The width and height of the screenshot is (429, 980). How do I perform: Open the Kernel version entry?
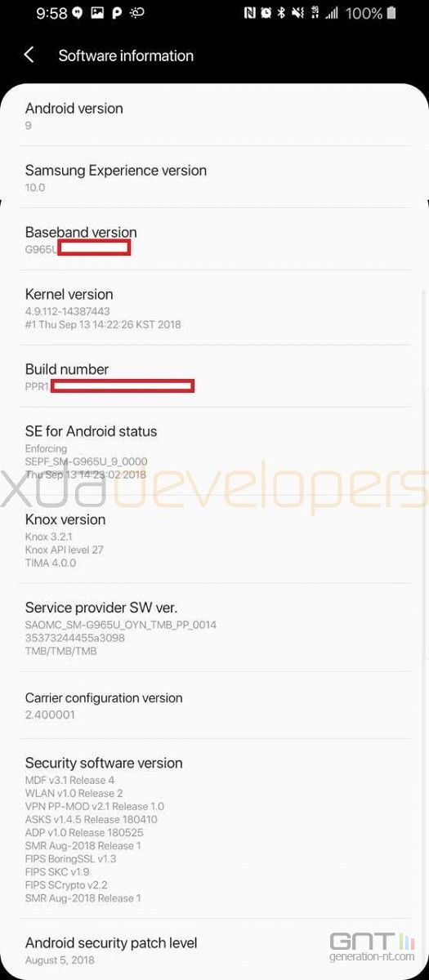[x=214, y=308]
